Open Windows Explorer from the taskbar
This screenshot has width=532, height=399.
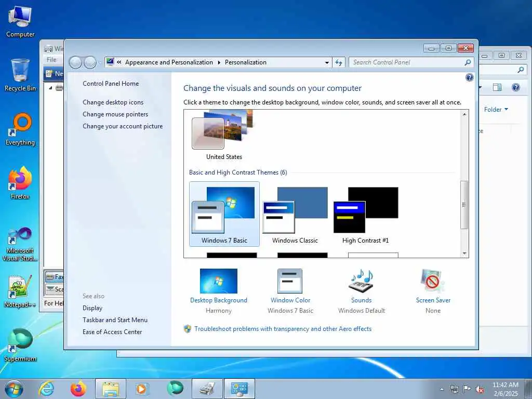[111, 389]
